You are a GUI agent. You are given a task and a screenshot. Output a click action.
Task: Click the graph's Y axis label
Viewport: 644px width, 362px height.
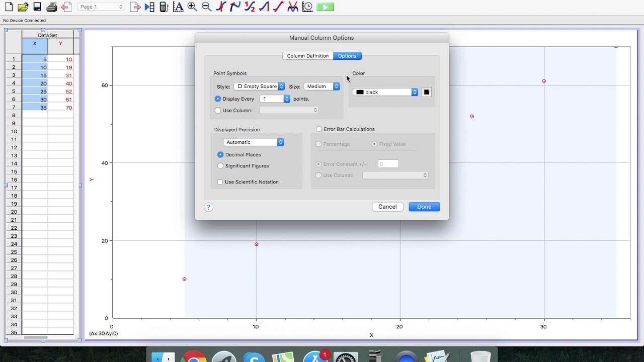pos(92,179)
